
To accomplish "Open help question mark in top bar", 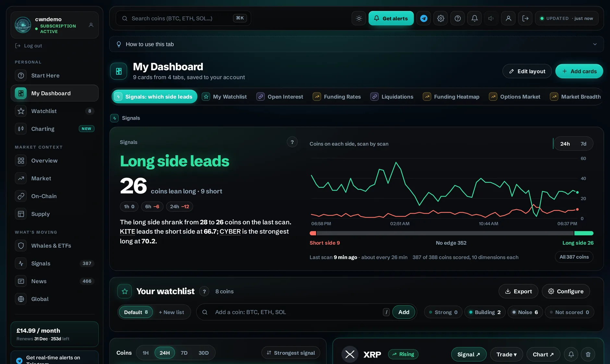I will click(457, 18).
